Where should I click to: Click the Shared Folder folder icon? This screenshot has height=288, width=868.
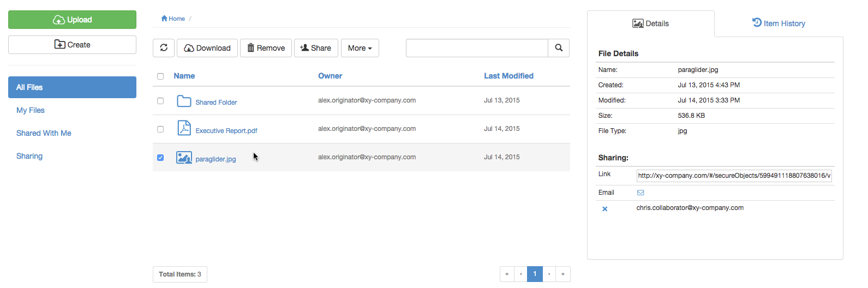[x=184, y=101]
